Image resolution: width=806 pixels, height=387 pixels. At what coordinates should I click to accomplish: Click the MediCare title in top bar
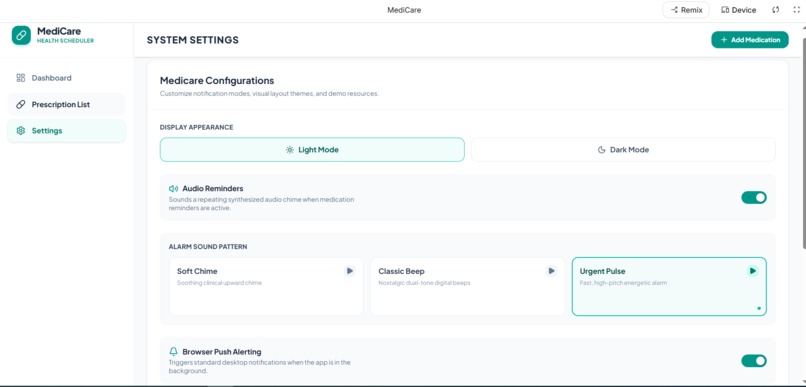pos(404,10)
